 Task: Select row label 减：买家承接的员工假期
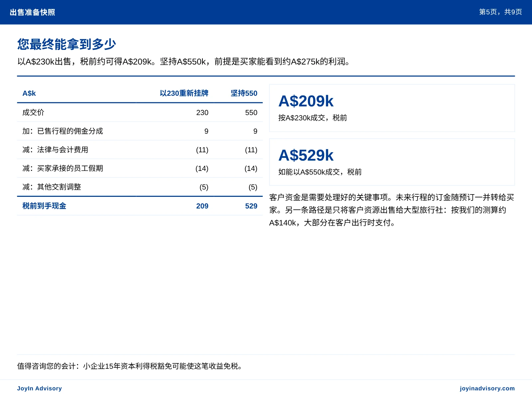pos(63,168)
